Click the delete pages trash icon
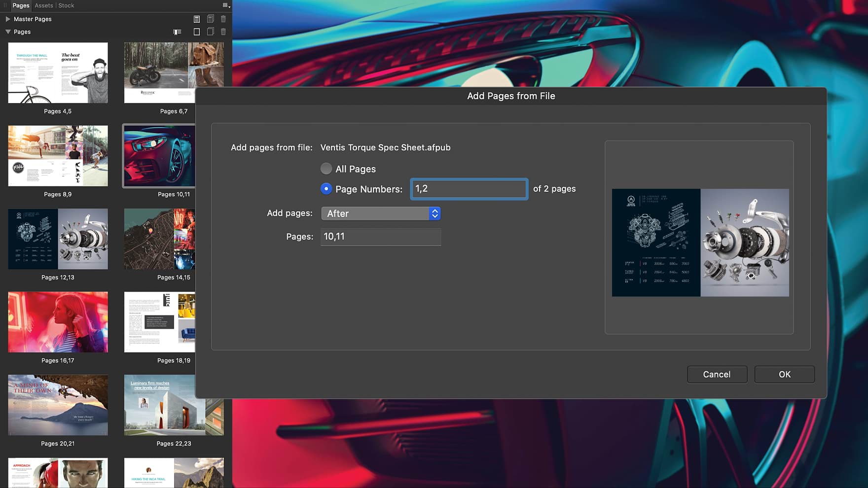Viewport: 868px width, 488px height. click(x=223, y=32)
